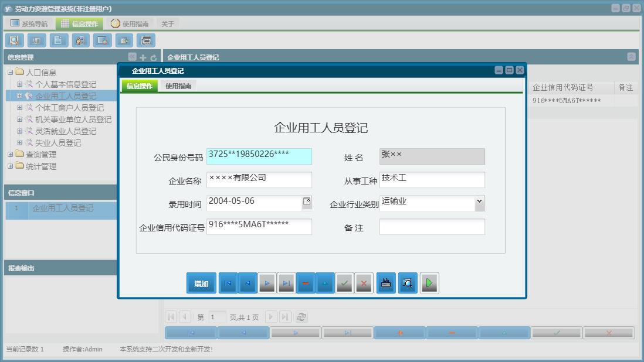Screen dimensions: 644x362
Task: Click the green check save button in dialog
Action: click(x=345, y=283)
